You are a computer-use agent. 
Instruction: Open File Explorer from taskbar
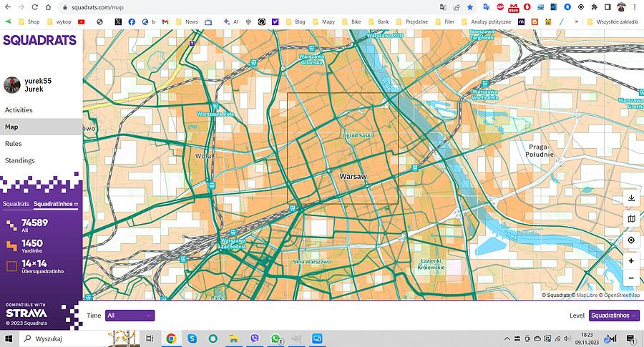click(234, 339)
